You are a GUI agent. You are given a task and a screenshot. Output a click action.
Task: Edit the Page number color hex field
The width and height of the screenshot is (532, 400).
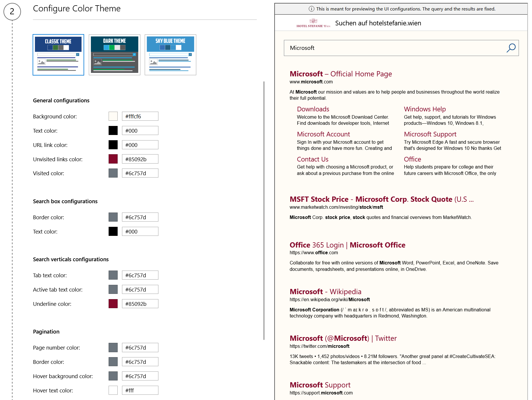pos(140,348)
